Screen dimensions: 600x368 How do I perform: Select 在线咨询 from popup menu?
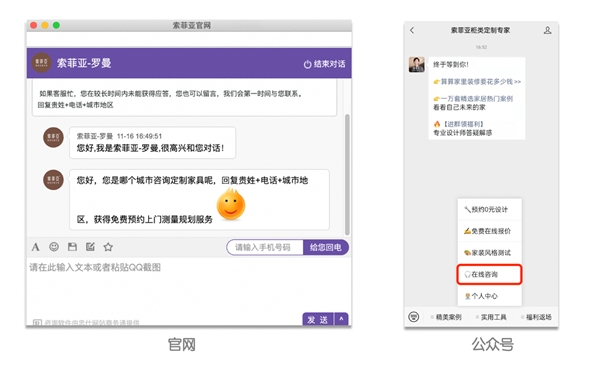point(489,274)
